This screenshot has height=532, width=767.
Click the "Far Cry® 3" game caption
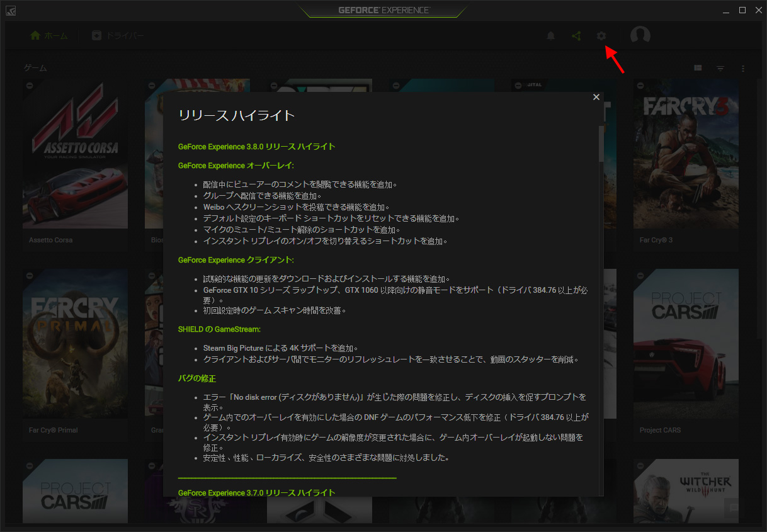coord(656,240)
